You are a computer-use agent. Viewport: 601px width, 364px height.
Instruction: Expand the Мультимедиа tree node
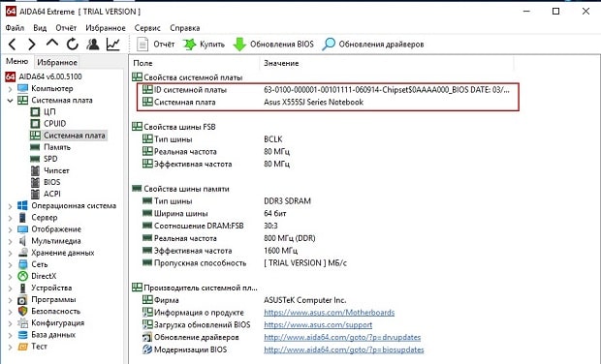11,241
